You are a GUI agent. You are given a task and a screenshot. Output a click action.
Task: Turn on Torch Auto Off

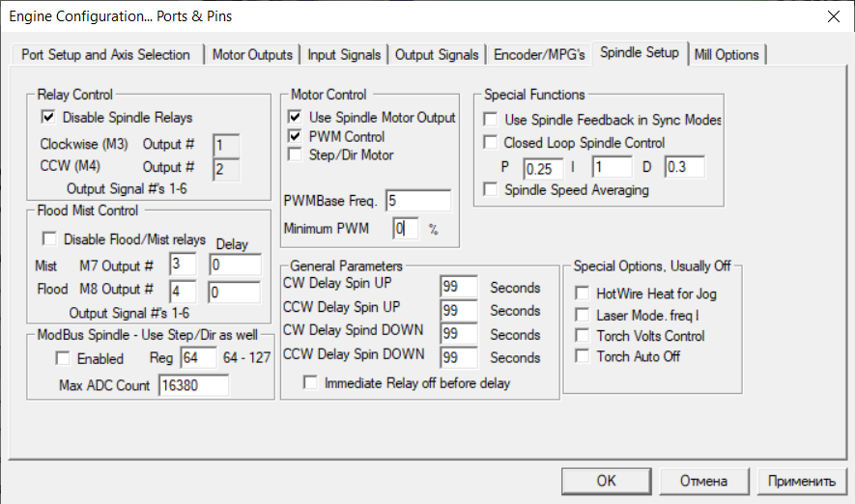pyautogui.click(x=582, y=357)
